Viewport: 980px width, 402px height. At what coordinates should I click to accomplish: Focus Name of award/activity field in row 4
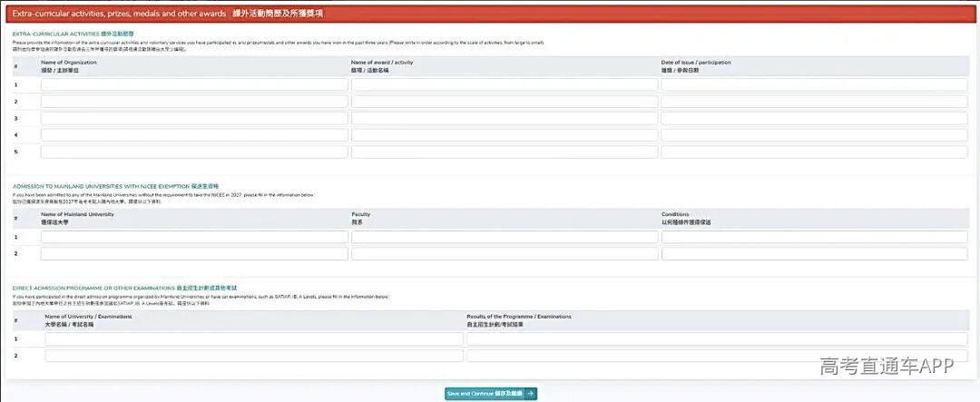coord(505,135)
